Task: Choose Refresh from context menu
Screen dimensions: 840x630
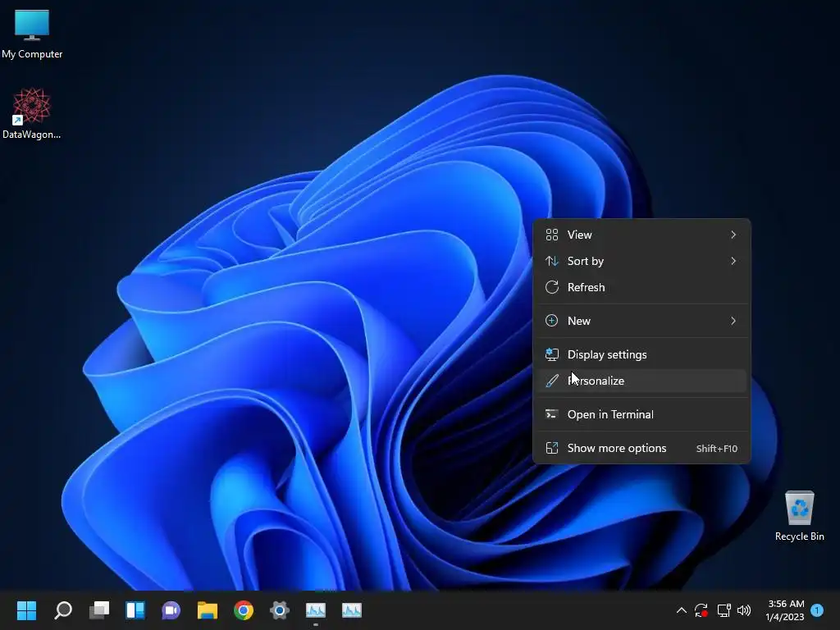Action: (641, 287)
